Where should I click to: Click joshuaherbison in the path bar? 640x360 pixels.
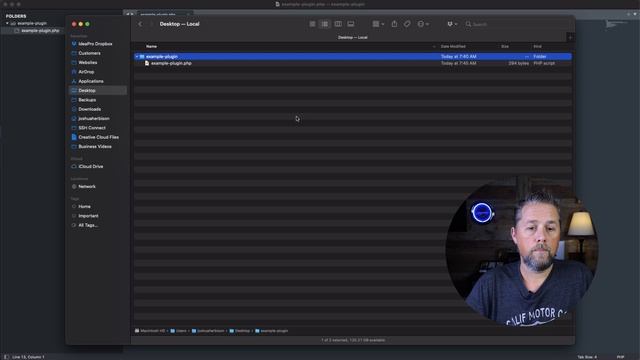click(x=208, y=331)
